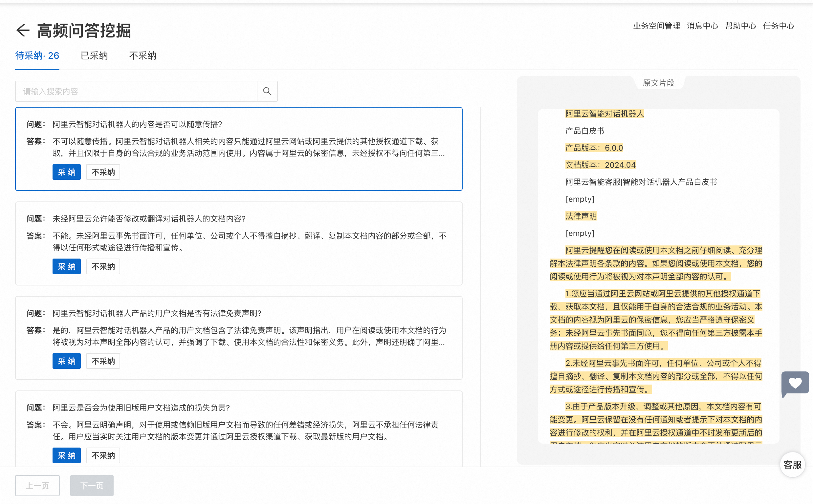
Task: Click the back arrow beside 高频问答挖掘
Action: [x=23, y=30]
